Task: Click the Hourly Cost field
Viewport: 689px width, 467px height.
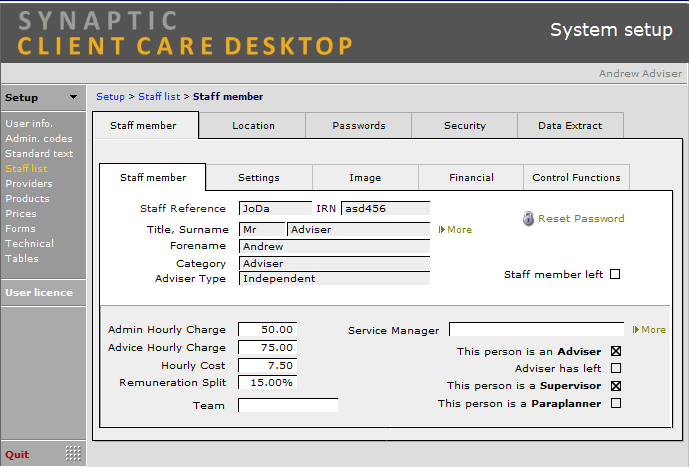Action: pyautogui.click(x=268, y=365)
